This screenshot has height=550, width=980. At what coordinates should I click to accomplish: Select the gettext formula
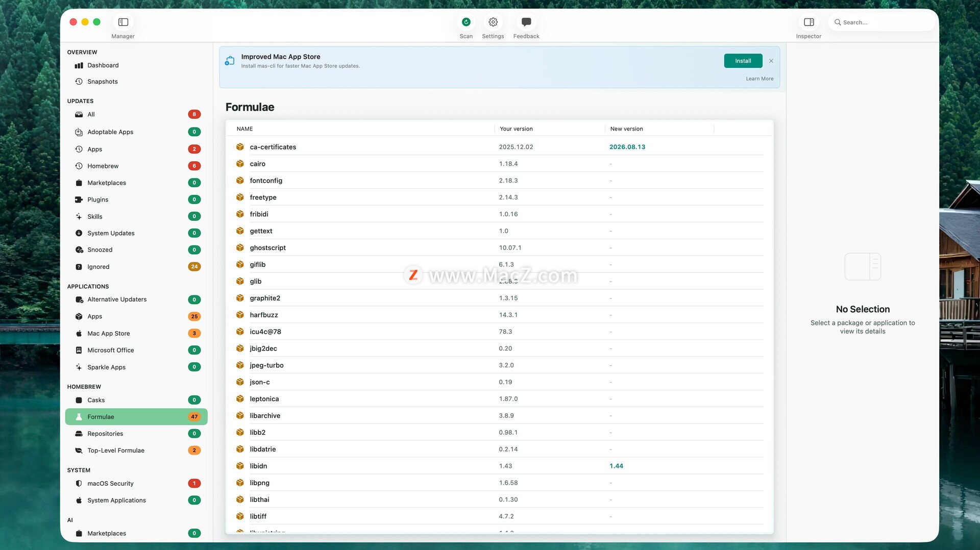coord(500,231)
